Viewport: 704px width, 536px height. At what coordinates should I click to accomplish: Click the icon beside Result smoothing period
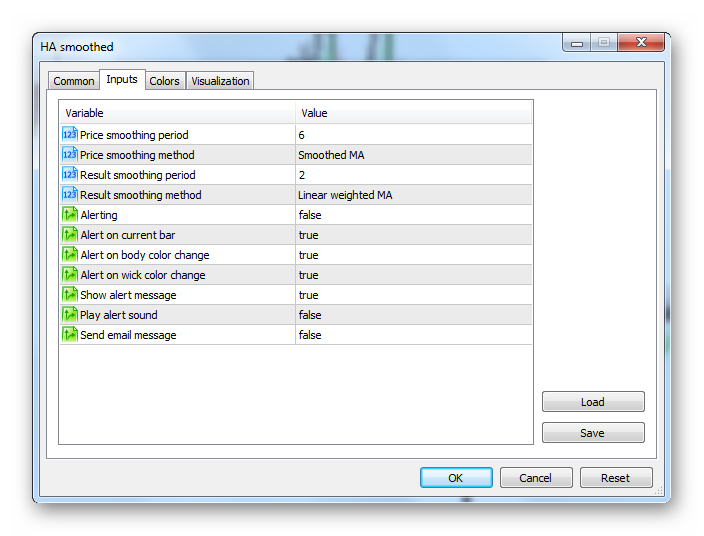pyautogui.click(x=70, y=175)
